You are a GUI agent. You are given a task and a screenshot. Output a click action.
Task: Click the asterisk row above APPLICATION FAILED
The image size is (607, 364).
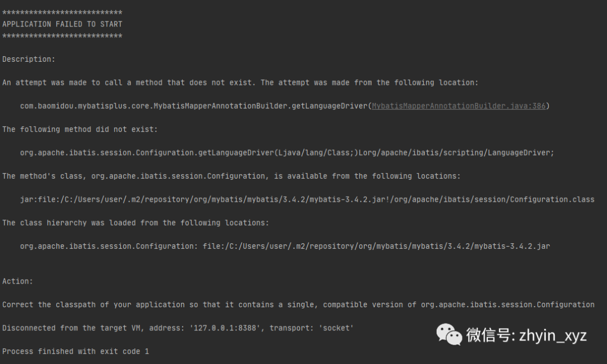62,12
